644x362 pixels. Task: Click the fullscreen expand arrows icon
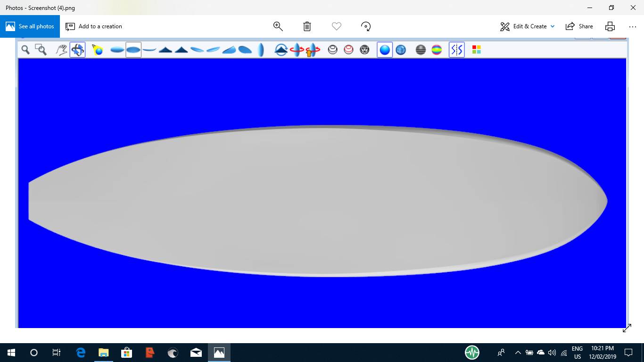627,328
